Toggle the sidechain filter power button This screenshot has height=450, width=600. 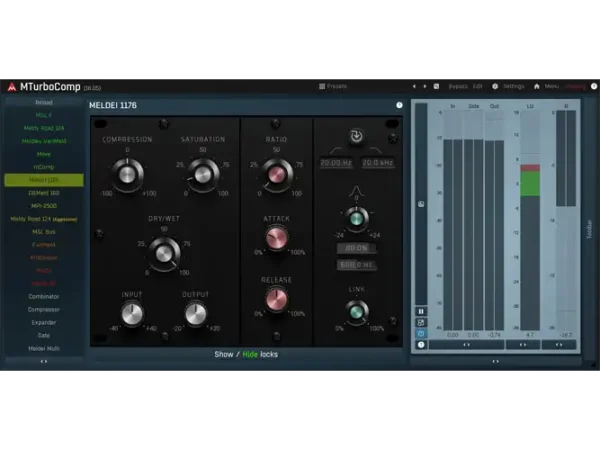[x=356, y=136]
